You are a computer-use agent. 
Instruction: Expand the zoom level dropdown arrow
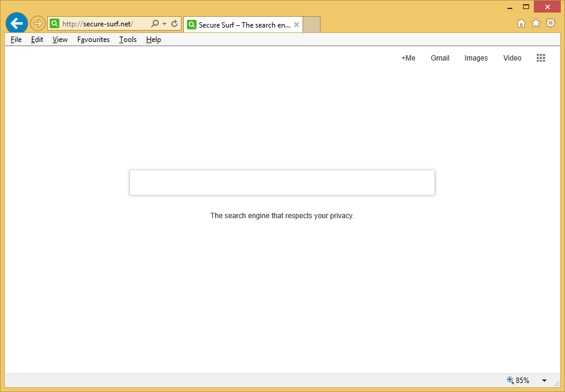point(544,381)
